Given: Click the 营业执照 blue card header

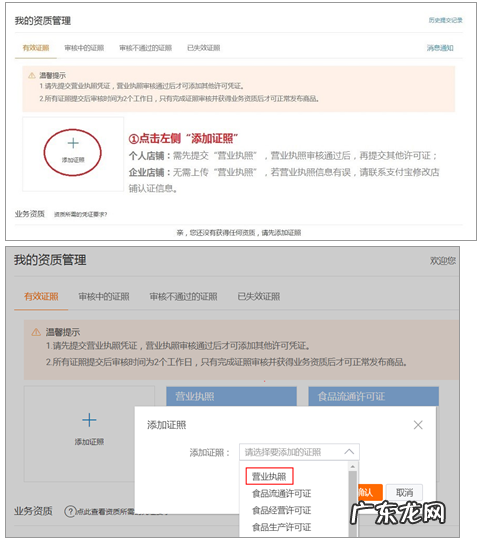Looking at the screenshot, I should click(x=231, y=396).
